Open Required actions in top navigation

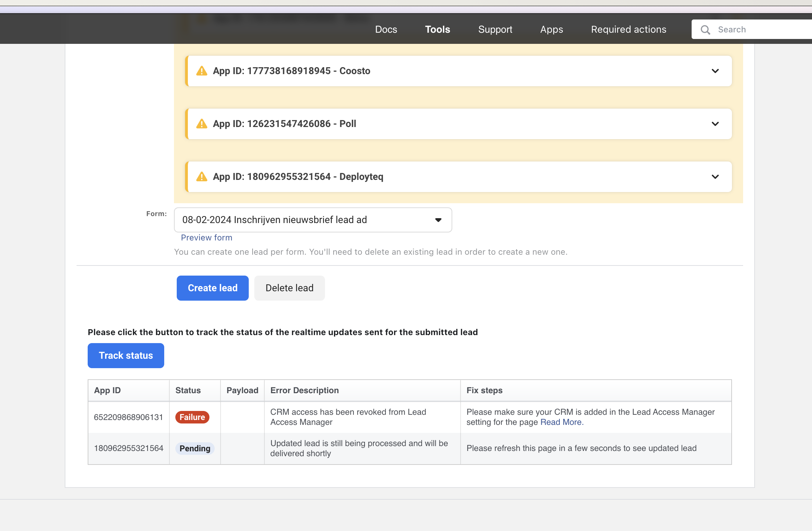pos(629,29)
